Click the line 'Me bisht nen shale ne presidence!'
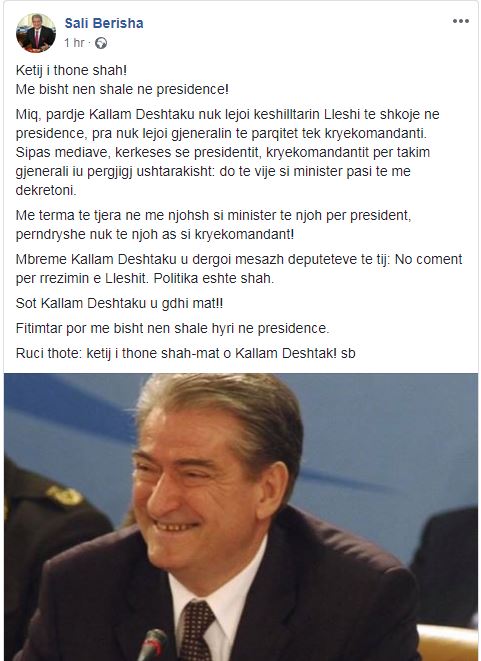The width and height of the screenshot is (481, 661). coord(122,89)
